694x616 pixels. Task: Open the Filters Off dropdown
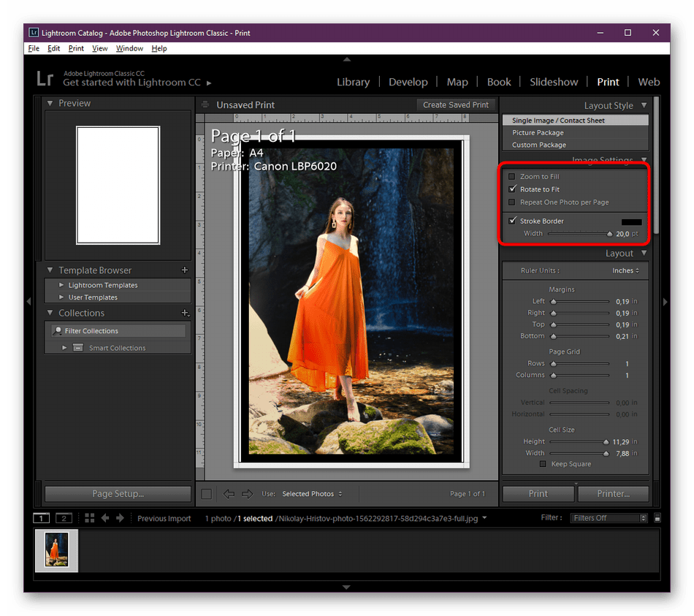pyautogui.click(x=608, y=518)
